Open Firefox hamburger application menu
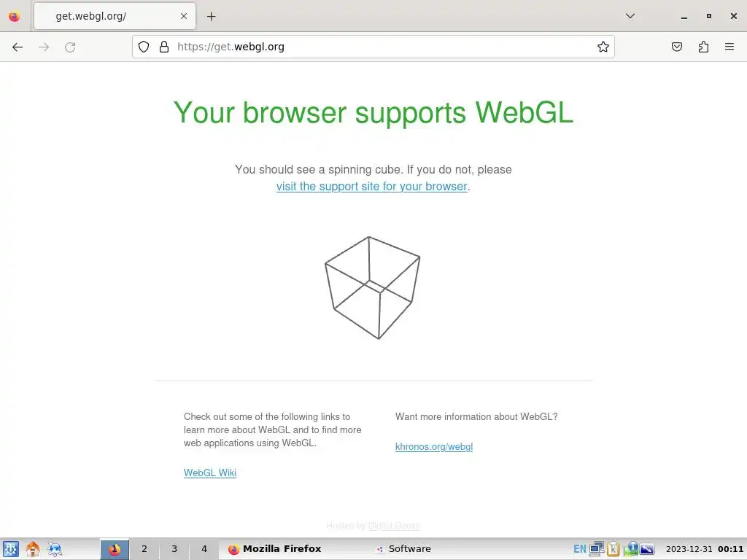This screenshot has width=747, height=560. 729,47
